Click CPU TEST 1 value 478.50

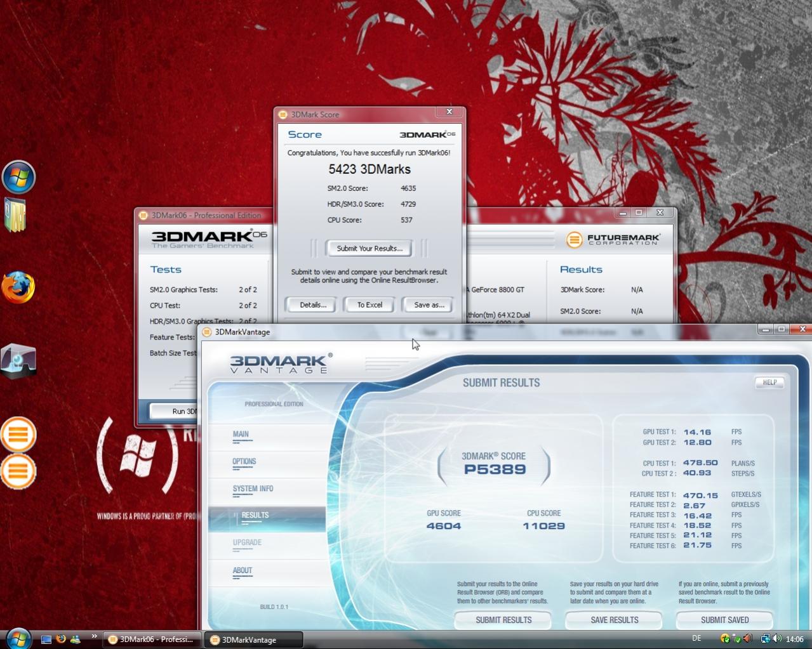(700, 463)
